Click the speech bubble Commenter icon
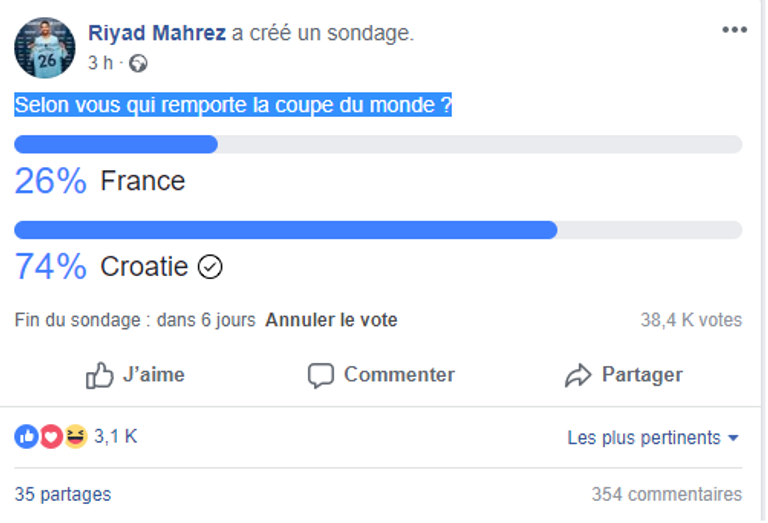The image size is (768, 523). coord(320,375)
